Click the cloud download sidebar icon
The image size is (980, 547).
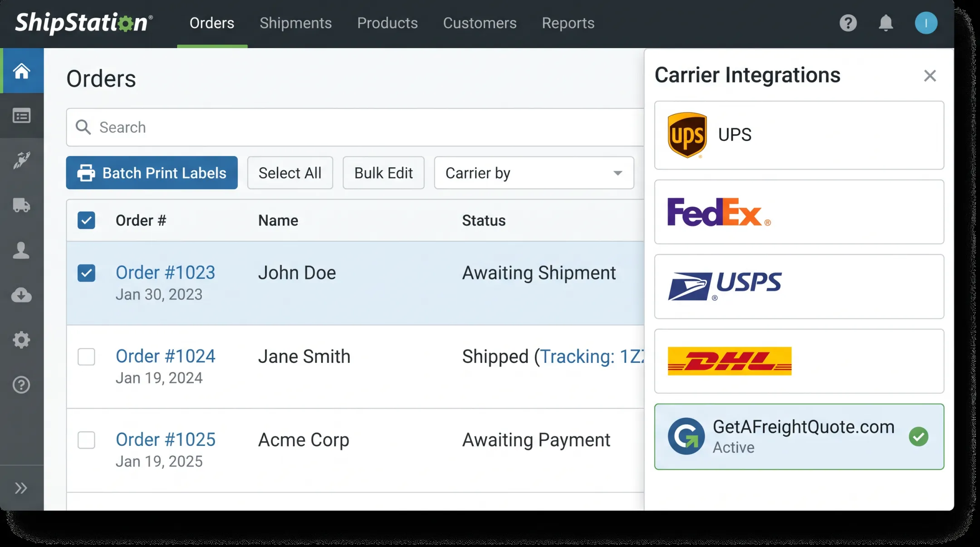21,295
